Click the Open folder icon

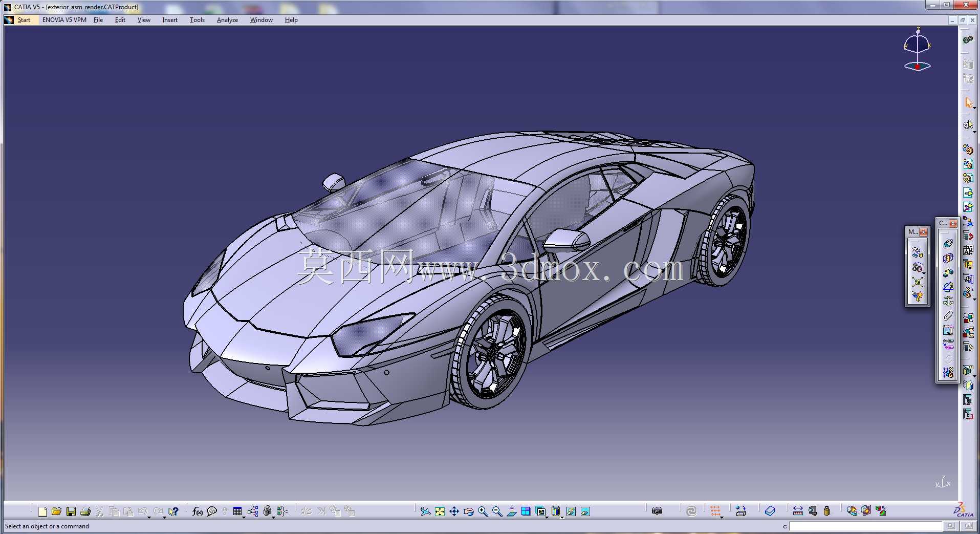[x=57, y=511]
